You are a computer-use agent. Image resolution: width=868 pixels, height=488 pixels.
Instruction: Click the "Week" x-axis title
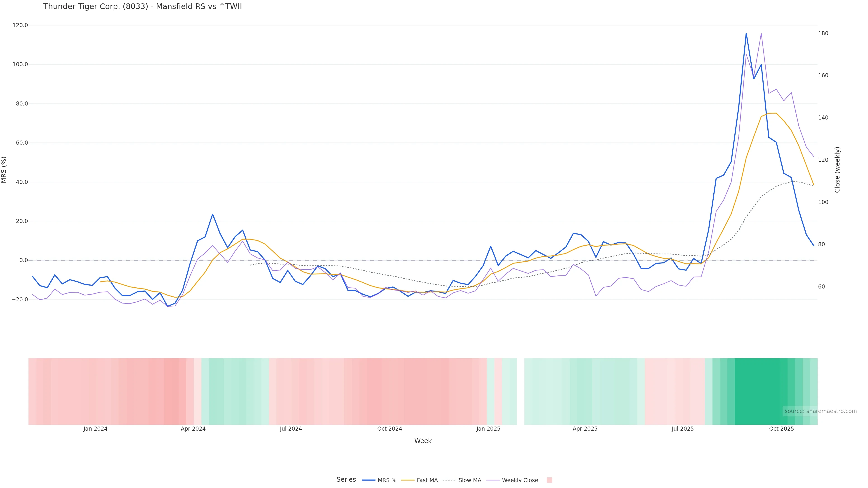click(x=422, y=441)
